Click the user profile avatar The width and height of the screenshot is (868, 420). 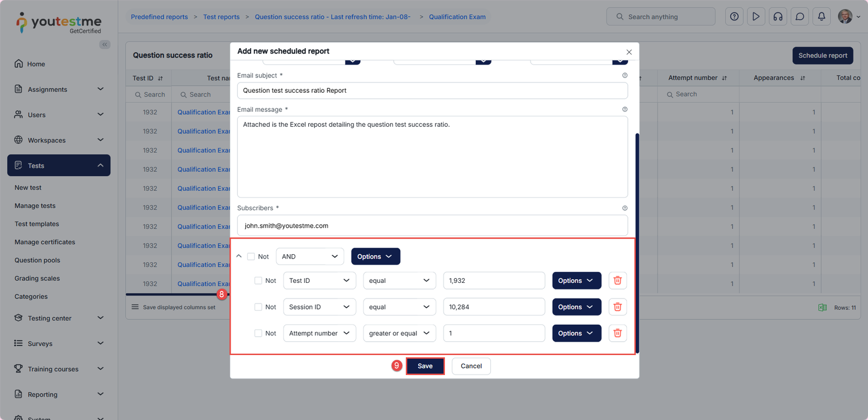point(845,17)
